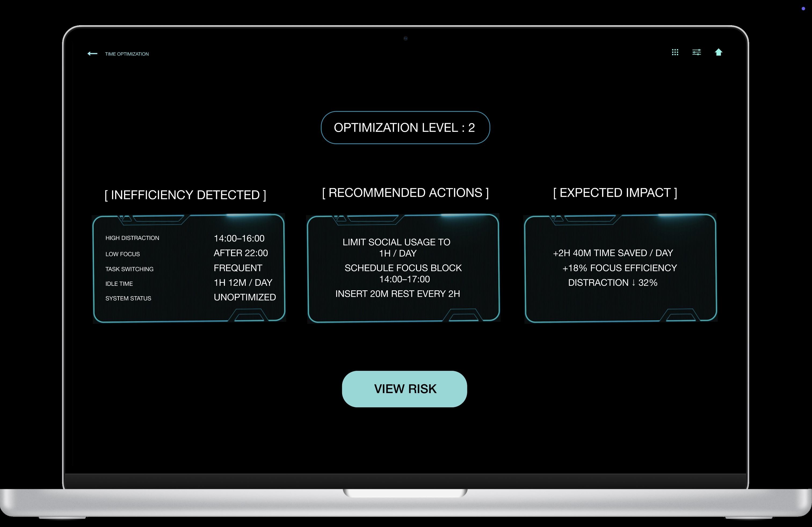Click the RECOMMENDED ACTIONS heading
The width and height of the screenshot is (812, 527).
point(405,193)
